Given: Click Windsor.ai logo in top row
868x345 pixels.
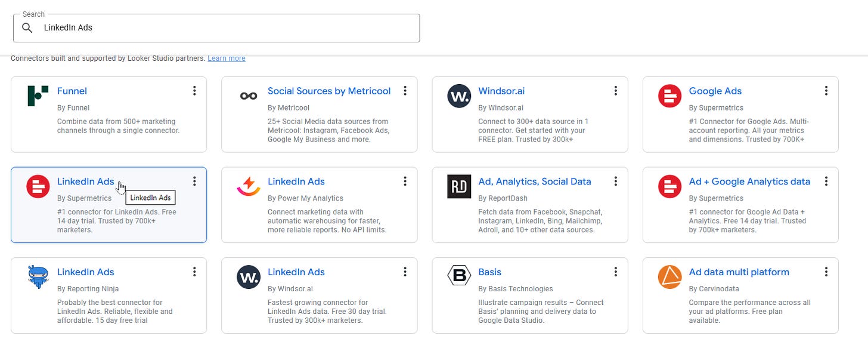Looking at the screenshot, I should pos(459,96).
